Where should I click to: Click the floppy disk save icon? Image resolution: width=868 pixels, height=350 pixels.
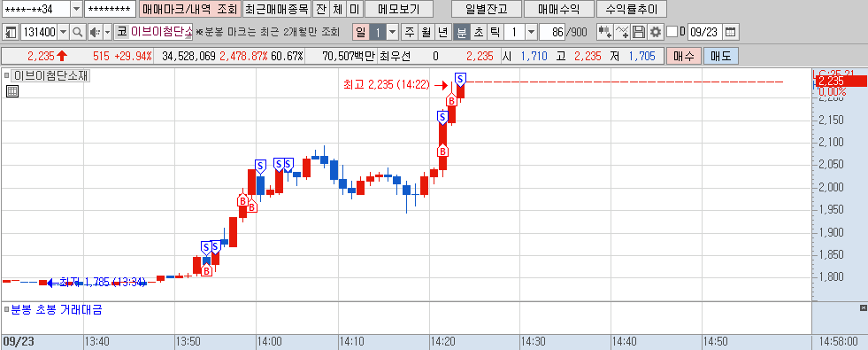(639, 32)
